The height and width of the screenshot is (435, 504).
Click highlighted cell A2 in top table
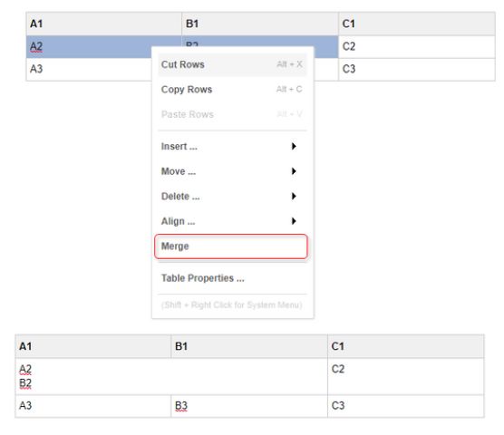(89, 47)
